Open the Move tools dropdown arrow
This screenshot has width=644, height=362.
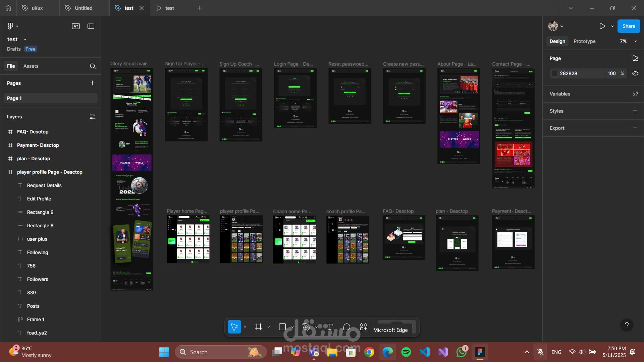(x=245, y=327)
